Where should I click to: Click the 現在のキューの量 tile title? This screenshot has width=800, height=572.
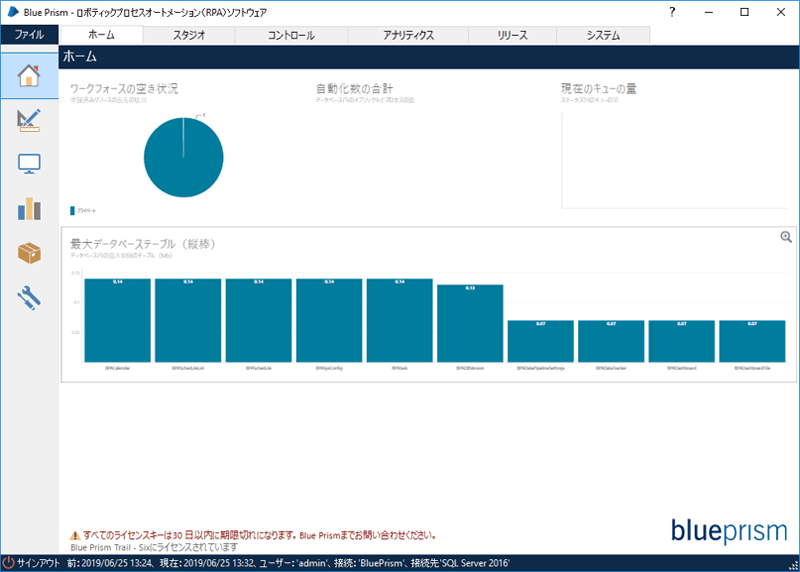point(599,89)
